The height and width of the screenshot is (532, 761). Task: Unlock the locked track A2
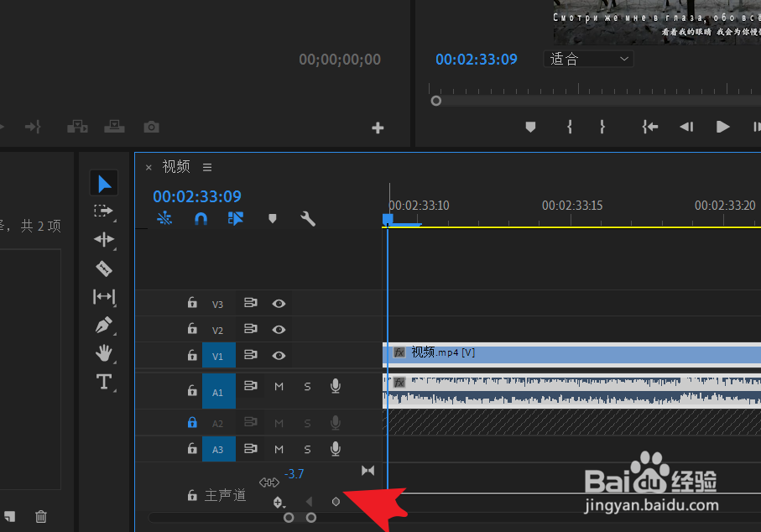tap(192, 422)
